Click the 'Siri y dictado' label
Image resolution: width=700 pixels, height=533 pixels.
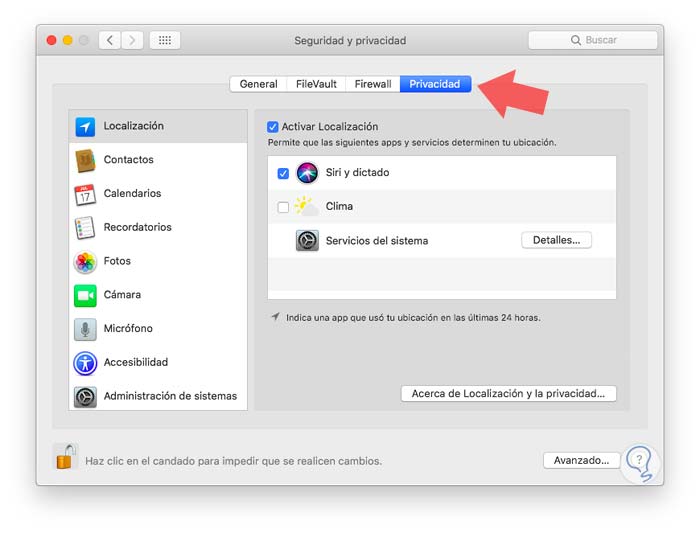(x=358, y=173)
